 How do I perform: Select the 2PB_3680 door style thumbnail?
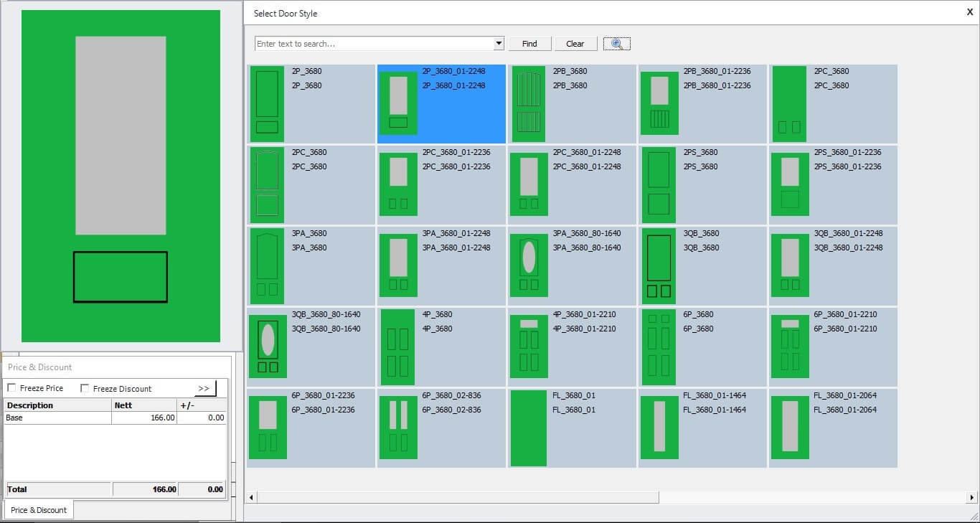(529, 103)
